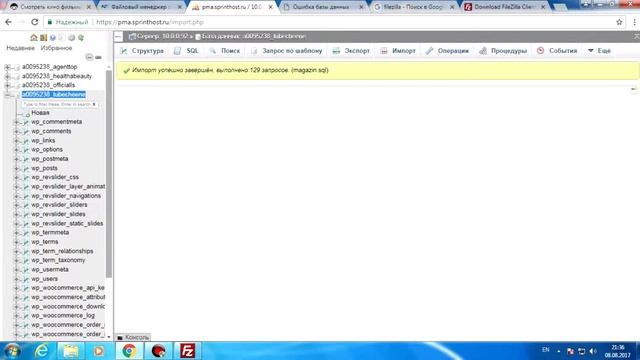
Task: Expand the wp_links table node
Action: point(16,141)
